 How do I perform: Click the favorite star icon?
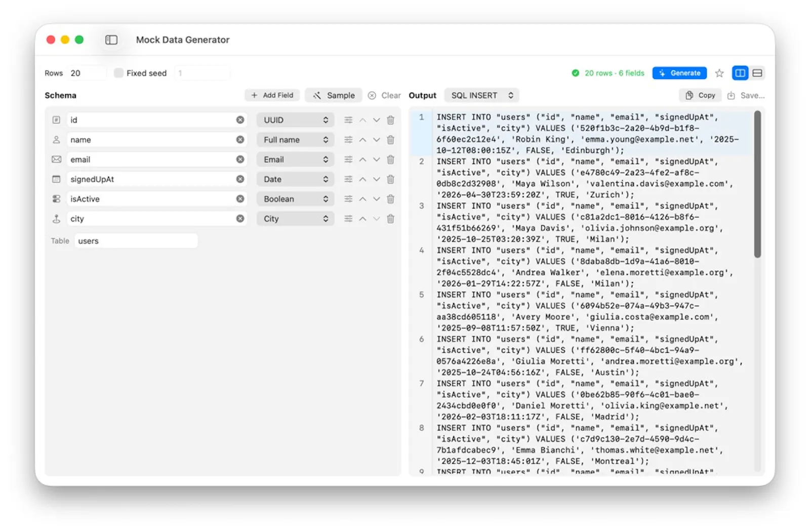pyautogui.click(x=719, y=73)
